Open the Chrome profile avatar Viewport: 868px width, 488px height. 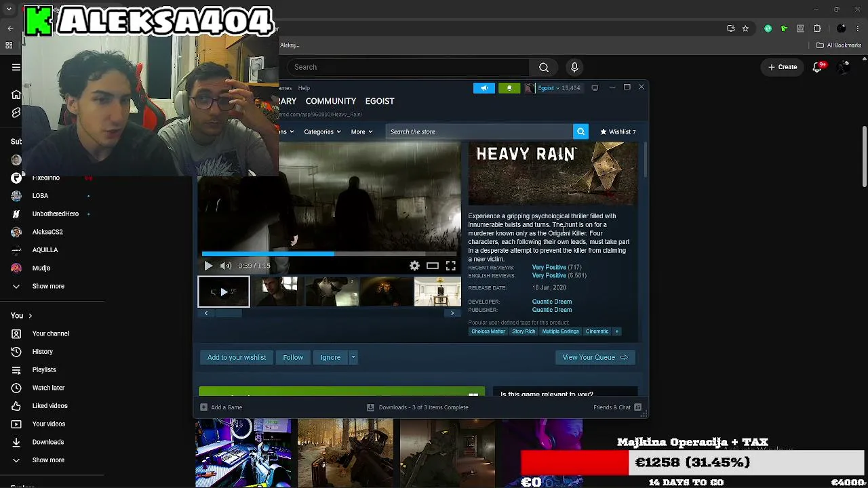pyautogui.click(x=842, y=28)
